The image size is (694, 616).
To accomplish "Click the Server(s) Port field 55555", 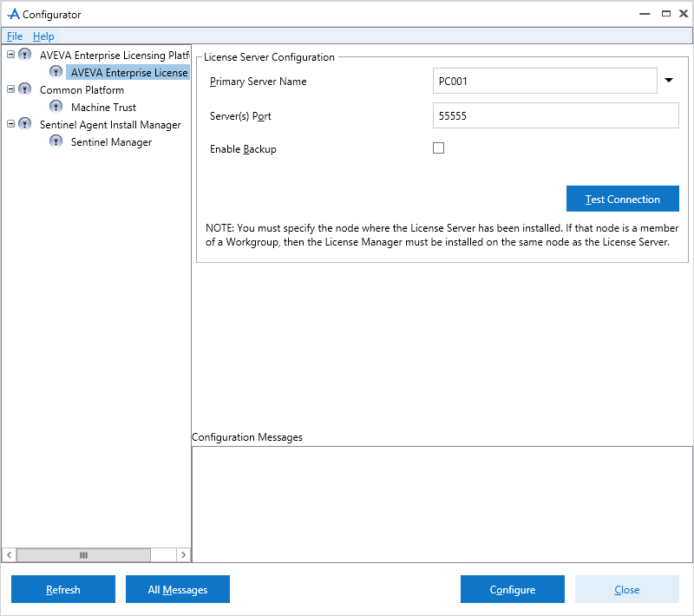I will [555, 115].
